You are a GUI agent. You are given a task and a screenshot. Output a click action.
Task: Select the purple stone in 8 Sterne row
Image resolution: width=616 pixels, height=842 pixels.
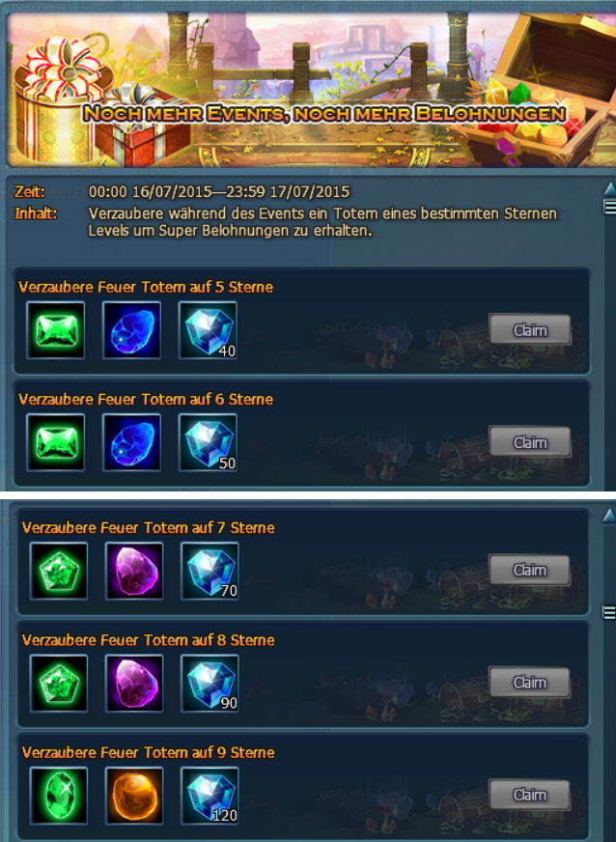point(134,683)
